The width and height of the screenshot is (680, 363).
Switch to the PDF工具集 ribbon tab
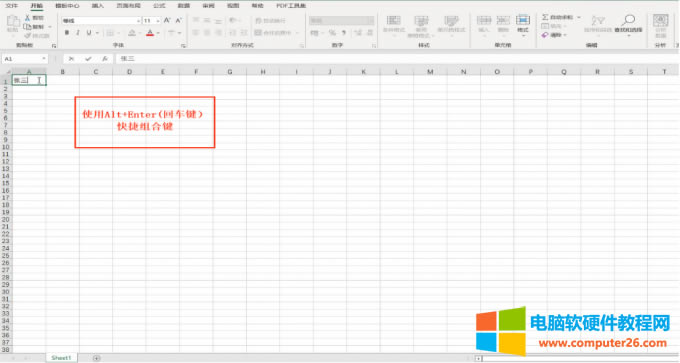pos(291,6)
